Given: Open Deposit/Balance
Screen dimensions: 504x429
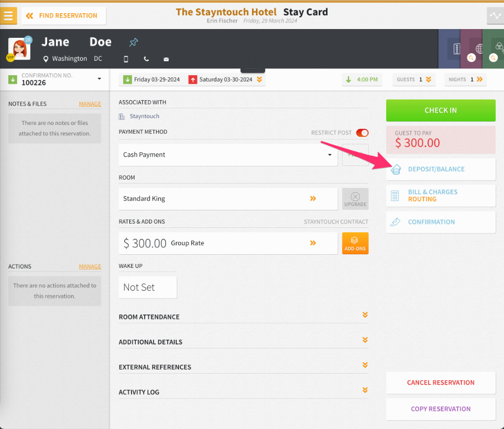Looking at the screenshot, I should click(440, 169).
